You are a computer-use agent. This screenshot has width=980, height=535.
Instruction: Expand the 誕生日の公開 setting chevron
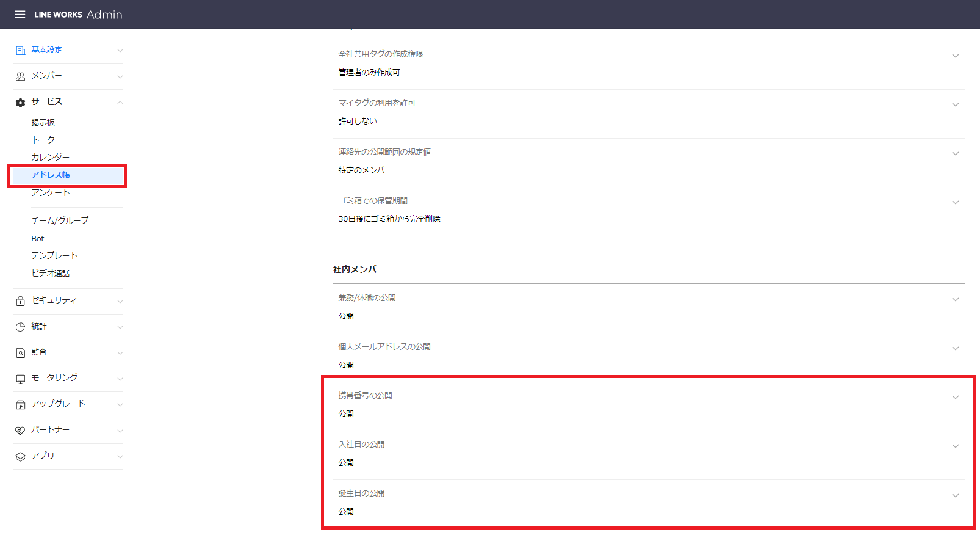955,495
